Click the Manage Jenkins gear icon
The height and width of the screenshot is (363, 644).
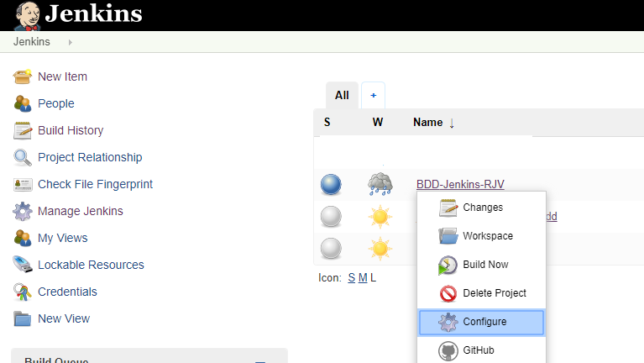point(22,211)
